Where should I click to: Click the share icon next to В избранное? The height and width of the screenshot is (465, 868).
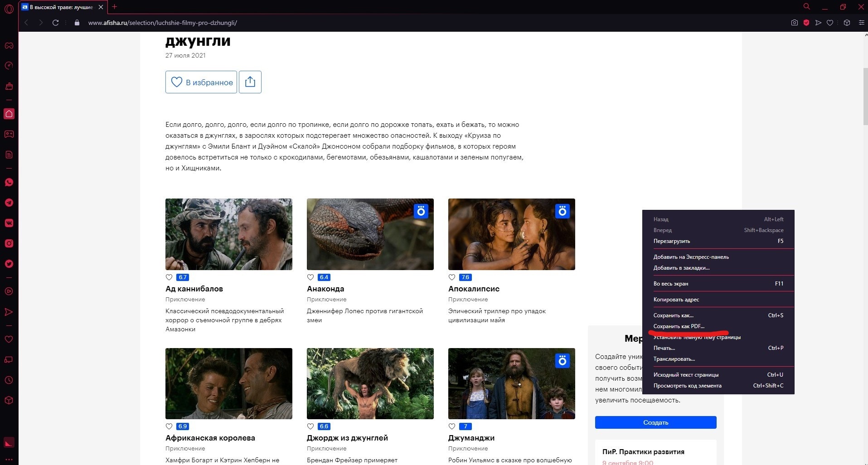tap(250, 82)
